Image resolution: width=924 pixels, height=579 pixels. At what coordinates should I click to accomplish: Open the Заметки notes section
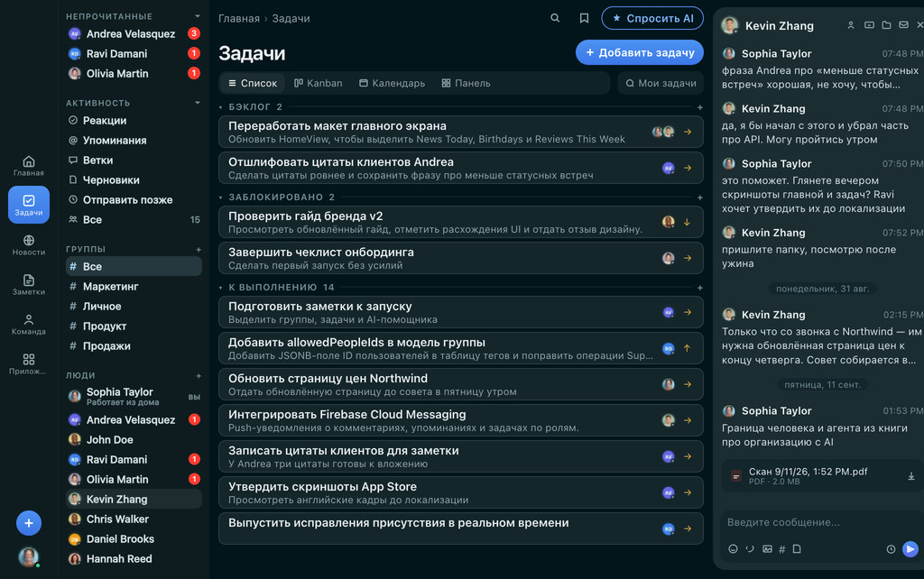pos(28,284)
